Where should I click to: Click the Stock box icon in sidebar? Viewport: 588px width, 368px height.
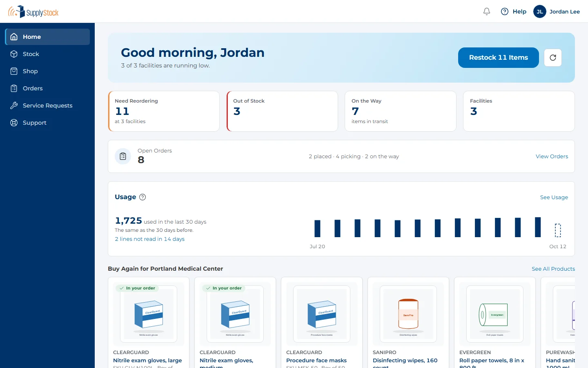coord(14,54)
